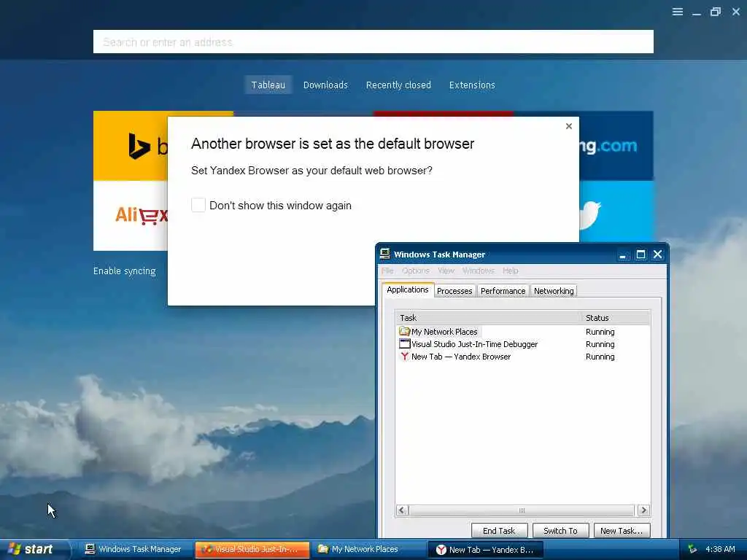747x560 pixels.
Task: Switch to the Performance tab
Action: [503, 291]
